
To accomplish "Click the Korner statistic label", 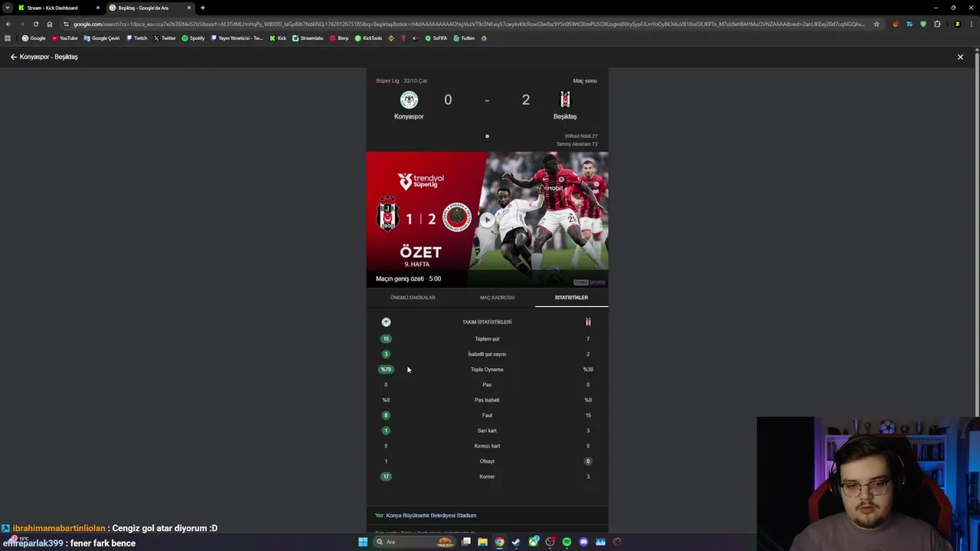I will tap(487, 477).
